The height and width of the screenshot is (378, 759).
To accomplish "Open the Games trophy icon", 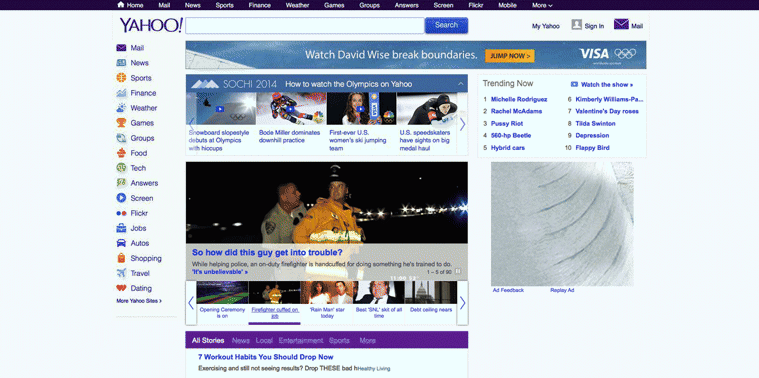I will pyautogui.click(x=121, y=123).
